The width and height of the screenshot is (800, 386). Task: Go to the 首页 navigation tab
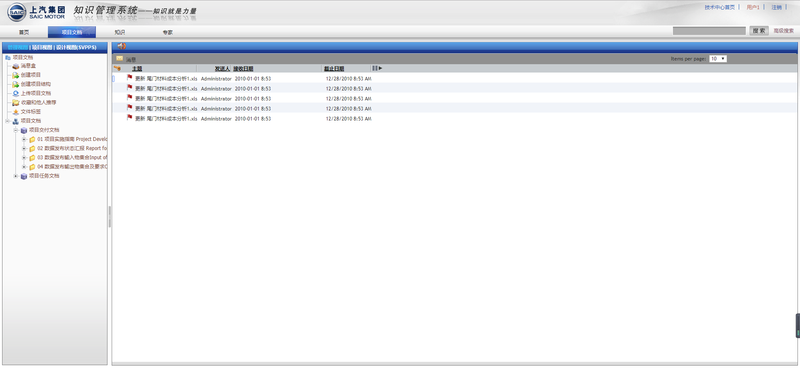click(x=24, y=32)
